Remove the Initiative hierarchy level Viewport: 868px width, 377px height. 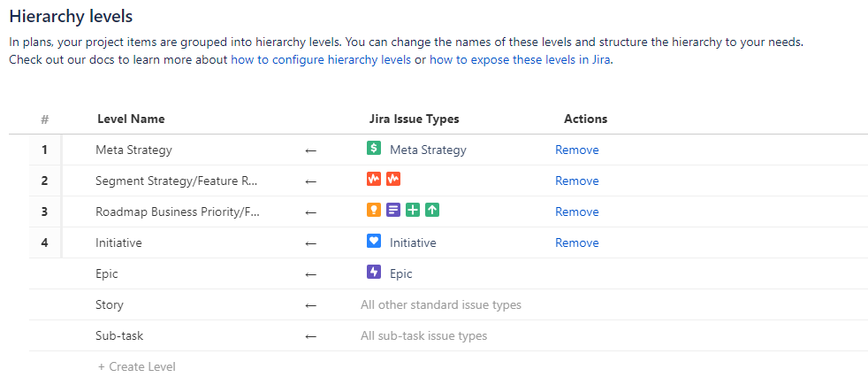[x=576, y=242]
